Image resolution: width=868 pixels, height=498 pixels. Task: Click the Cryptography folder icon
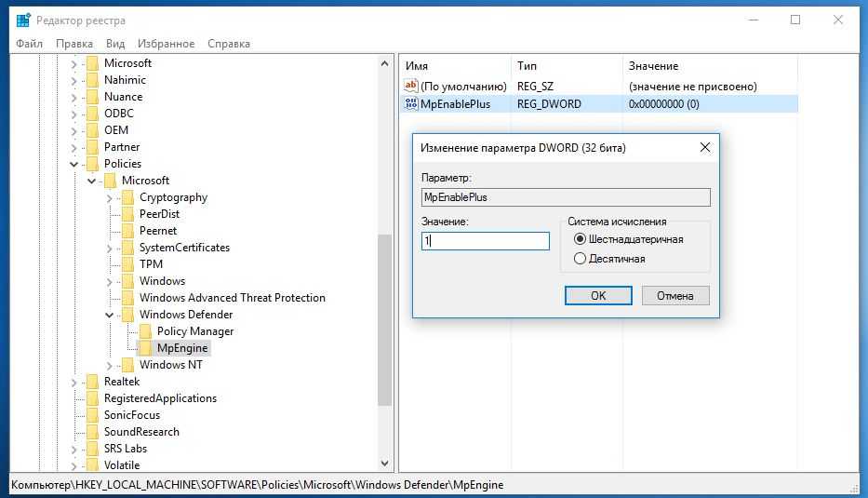coord(127,197)
